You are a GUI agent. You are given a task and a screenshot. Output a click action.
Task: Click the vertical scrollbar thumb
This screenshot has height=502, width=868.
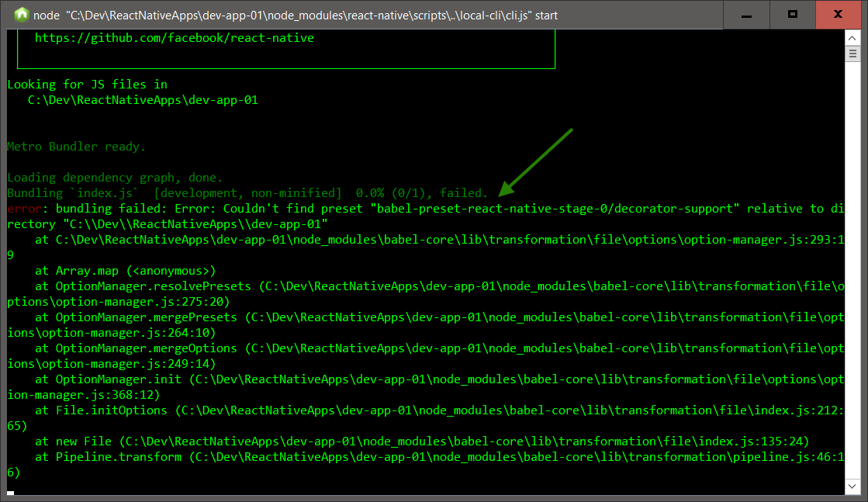852,54
